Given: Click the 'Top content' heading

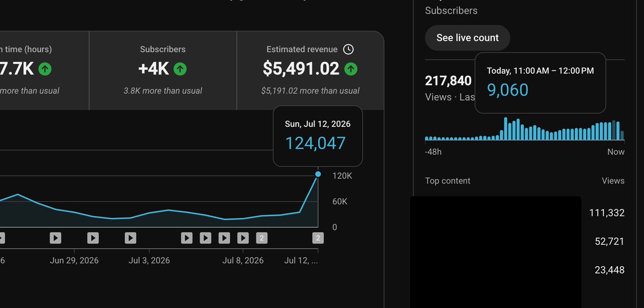Looking at the screenshot, I should [448, 181].
